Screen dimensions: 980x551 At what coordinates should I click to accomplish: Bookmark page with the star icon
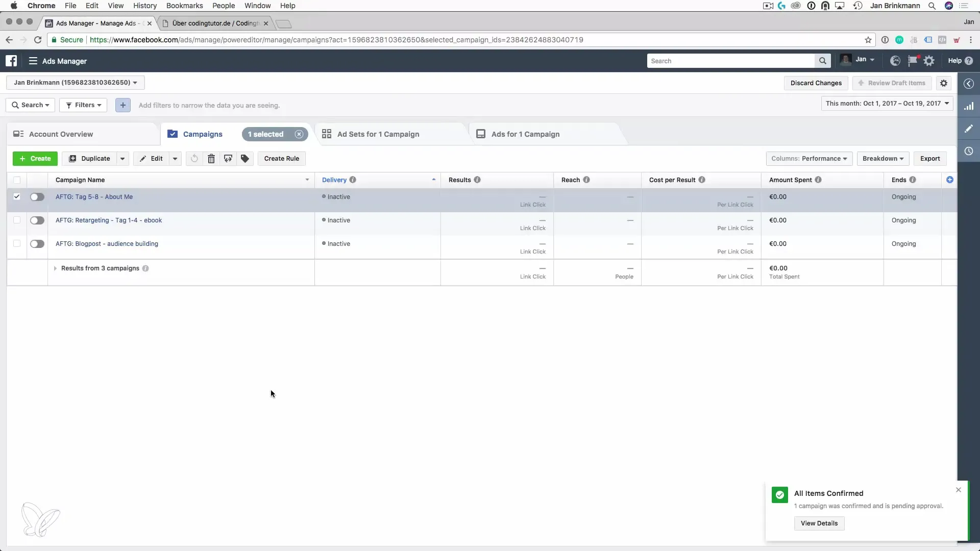tap(868, 40)
